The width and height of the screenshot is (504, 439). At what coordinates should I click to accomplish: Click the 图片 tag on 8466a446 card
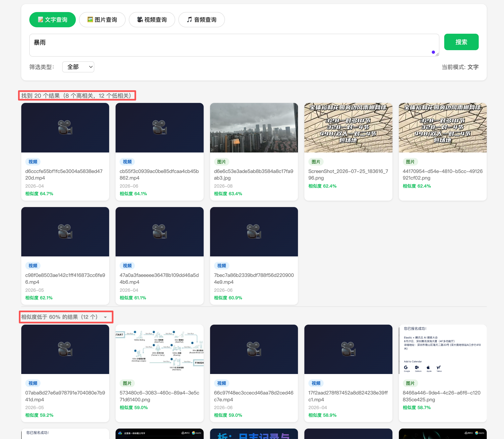(410, 383)
